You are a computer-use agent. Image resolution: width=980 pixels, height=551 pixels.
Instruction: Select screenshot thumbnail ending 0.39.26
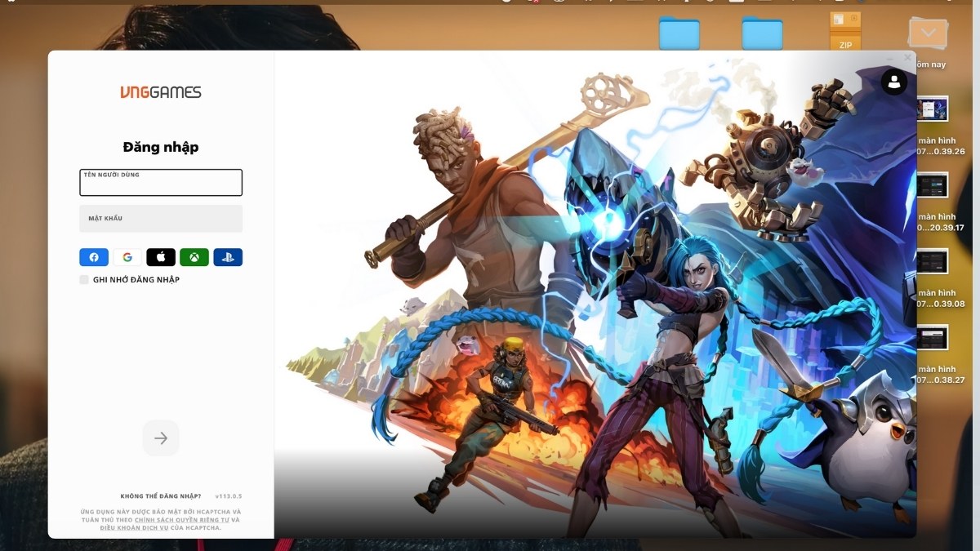932,109
